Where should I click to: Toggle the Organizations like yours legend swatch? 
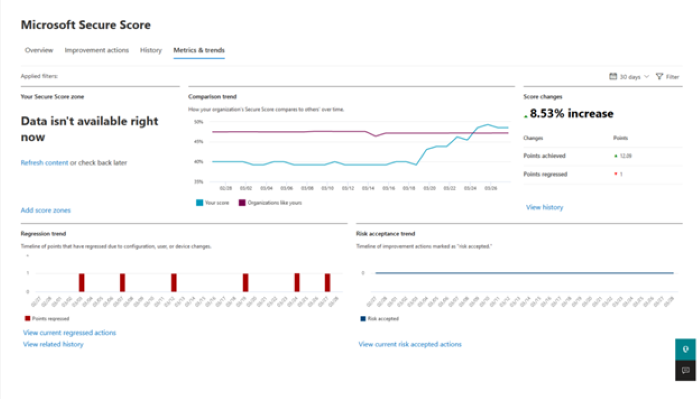(242, 203)
